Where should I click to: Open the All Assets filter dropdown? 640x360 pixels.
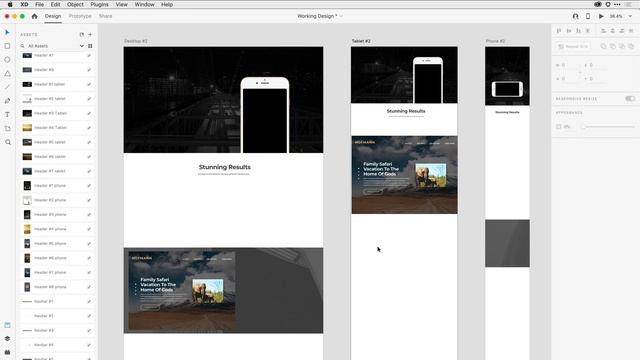82,46
